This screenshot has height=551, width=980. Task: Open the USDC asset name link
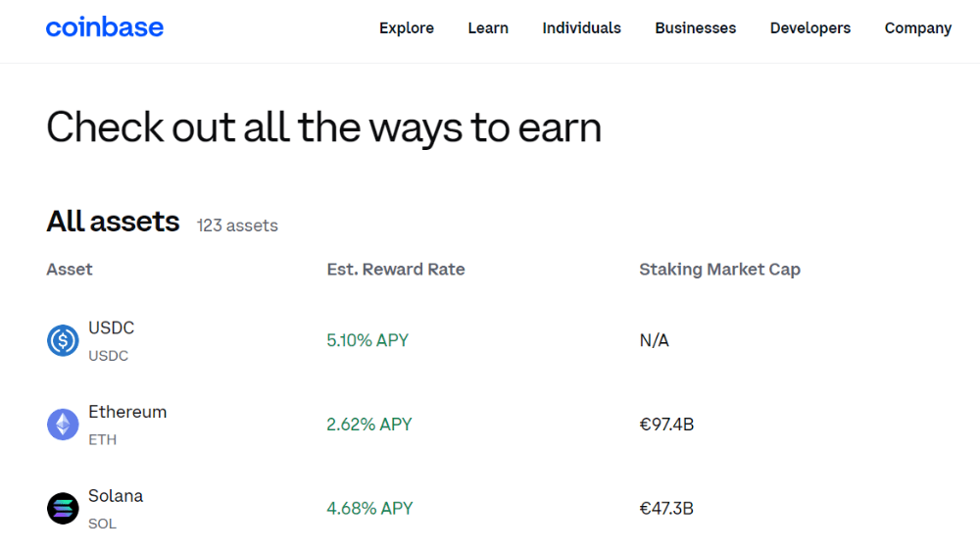click(111, 328)
